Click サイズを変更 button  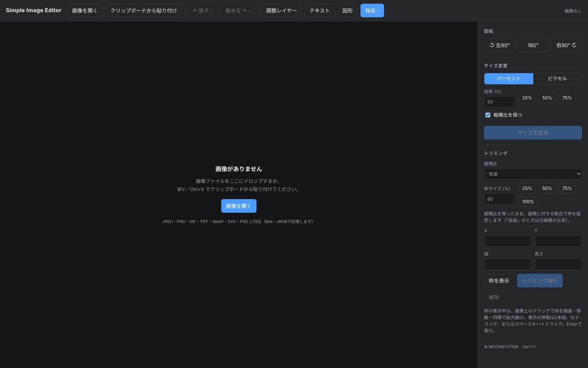click(533, 133)
